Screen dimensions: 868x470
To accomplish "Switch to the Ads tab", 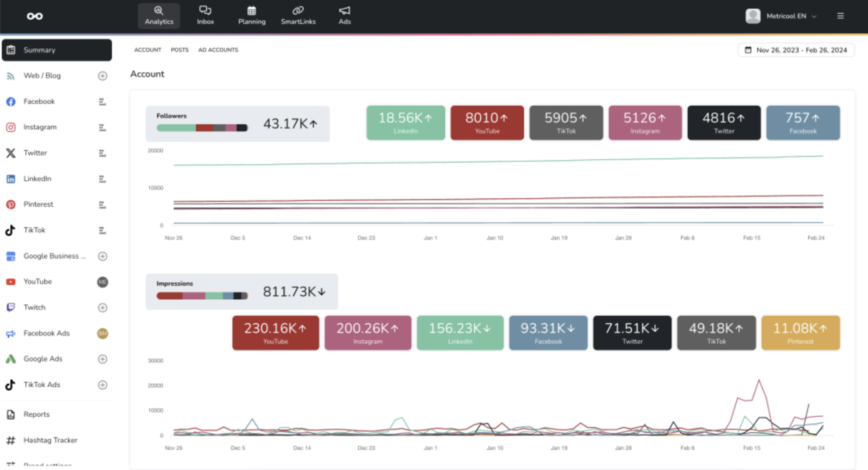I will (344, 16).
